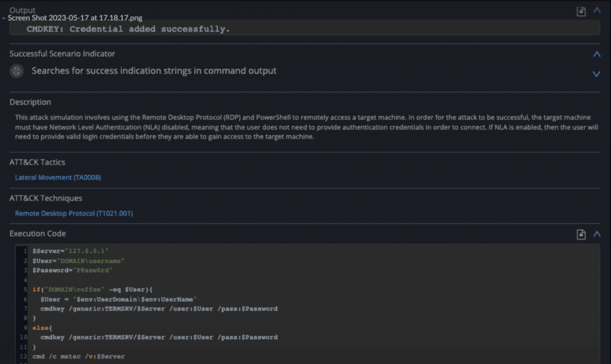Image resolution: width=611 pixels, height=364 pixels.
Task: Click the Description heading
Action: [x=30, y=102]
